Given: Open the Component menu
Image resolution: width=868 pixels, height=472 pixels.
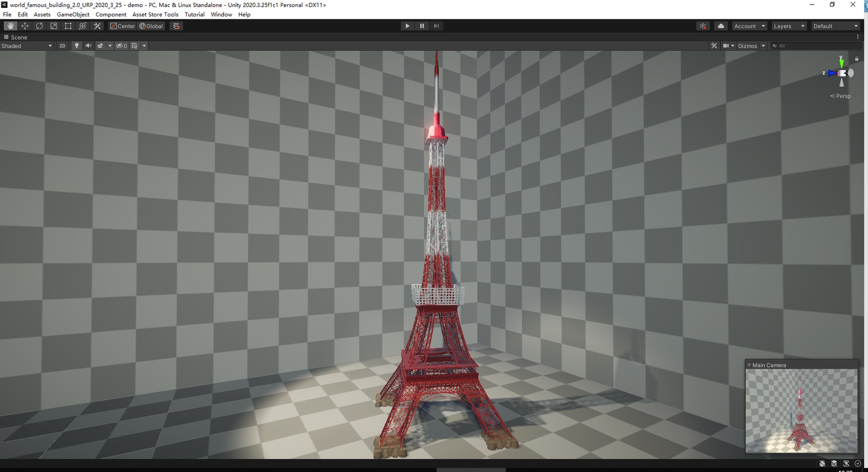Looking at the screenshot, I should (111, 14).
